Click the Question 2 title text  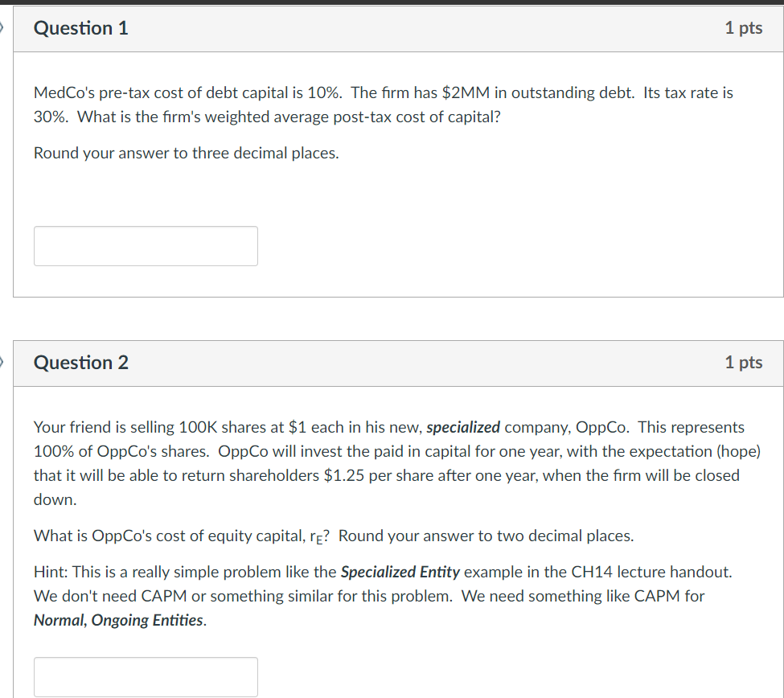(x=80, y=363)
